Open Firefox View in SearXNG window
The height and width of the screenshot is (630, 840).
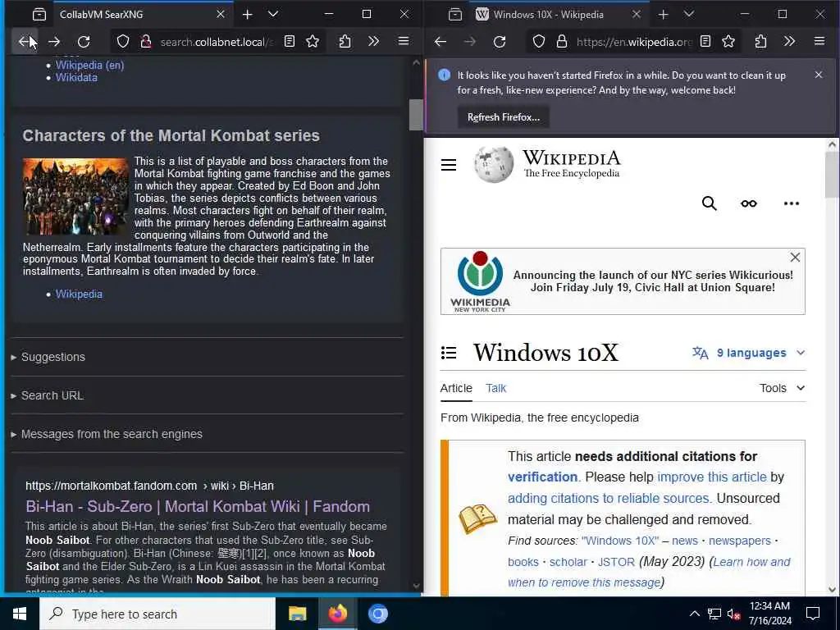(39, 15)
